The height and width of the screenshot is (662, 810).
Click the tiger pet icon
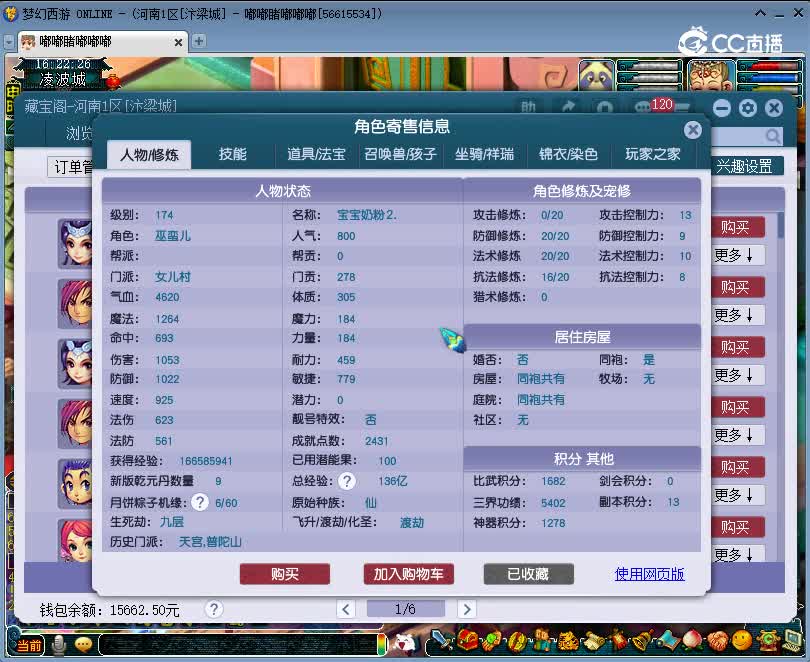tap(567, 640)
